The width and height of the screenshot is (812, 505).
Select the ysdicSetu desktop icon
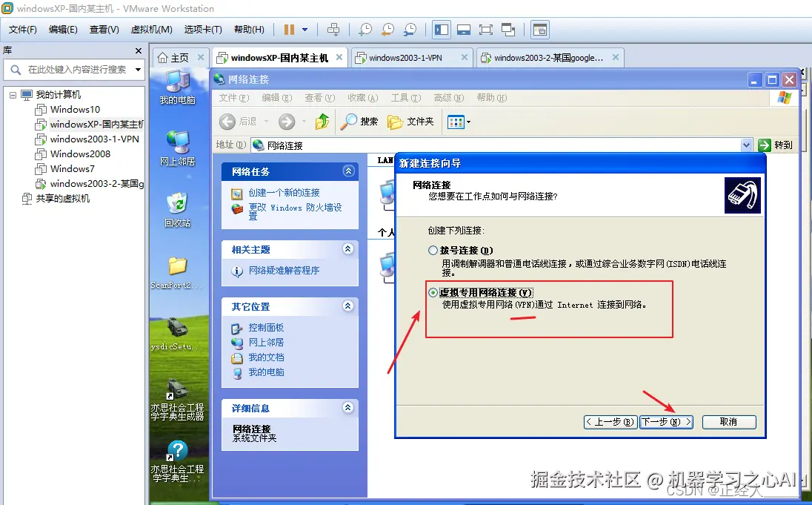pos(178,334)
